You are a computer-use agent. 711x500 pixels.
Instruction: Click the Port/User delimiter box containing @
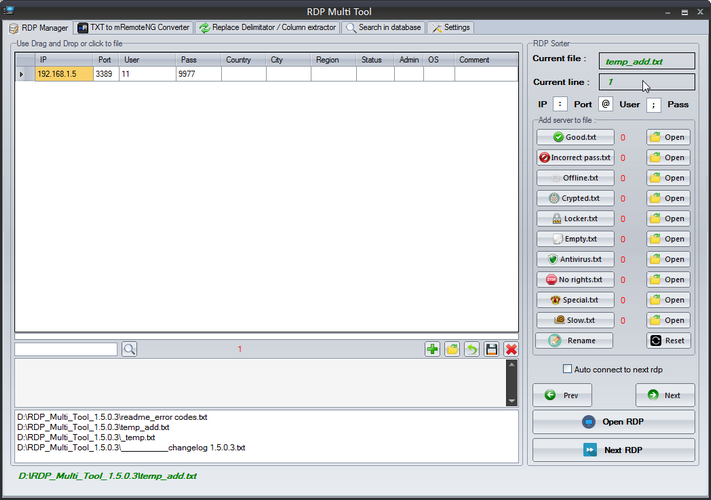(606, 104)
